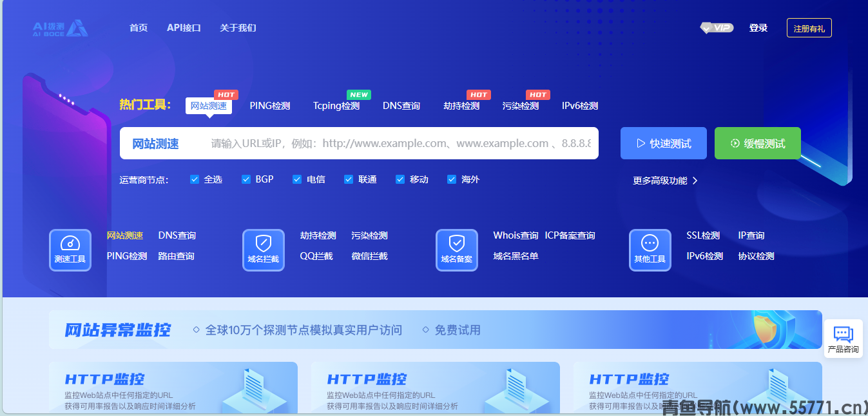Focus the URL or IP input field

pyautogui.click(x=401, y=143)
